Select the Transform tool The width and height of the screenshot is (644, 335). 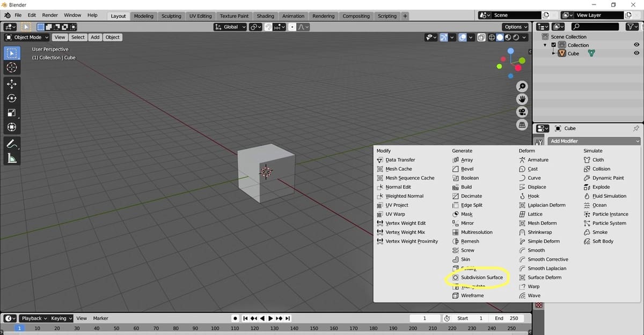[x=12, y=127]
